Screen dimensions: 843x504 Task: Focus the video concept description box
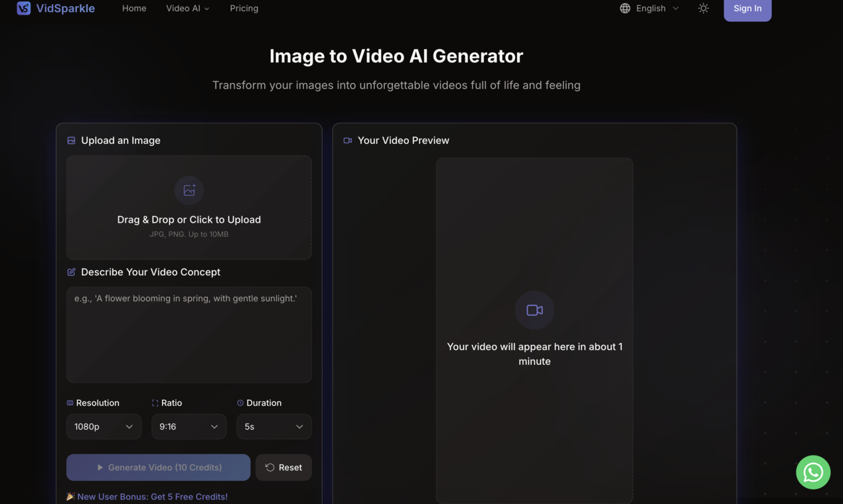[x=189, y=335]
